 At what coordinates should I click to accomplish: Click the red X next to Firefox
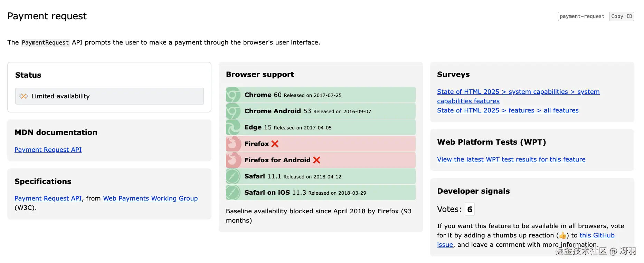[x=275, y=144]
